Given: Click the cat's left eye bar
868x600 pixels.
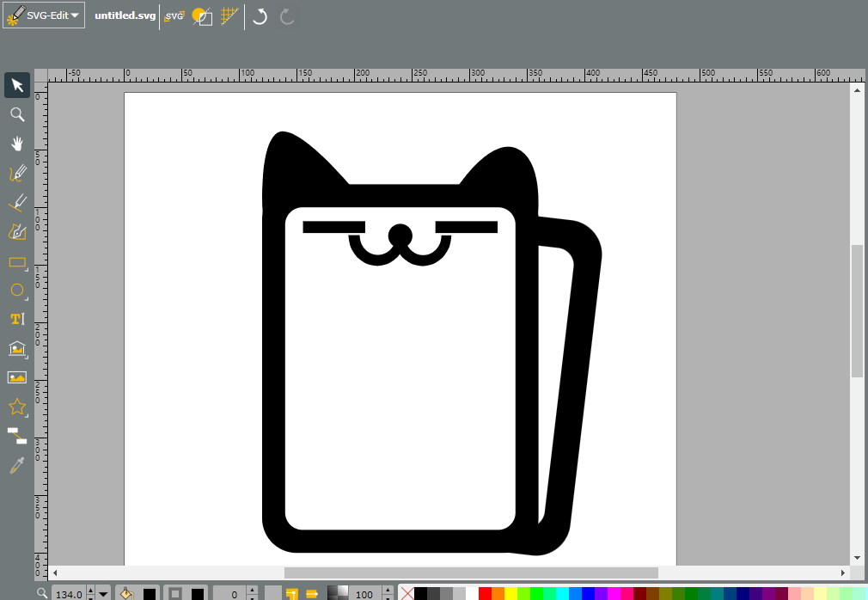Looking at the screenshot, I should coord(333,227).
